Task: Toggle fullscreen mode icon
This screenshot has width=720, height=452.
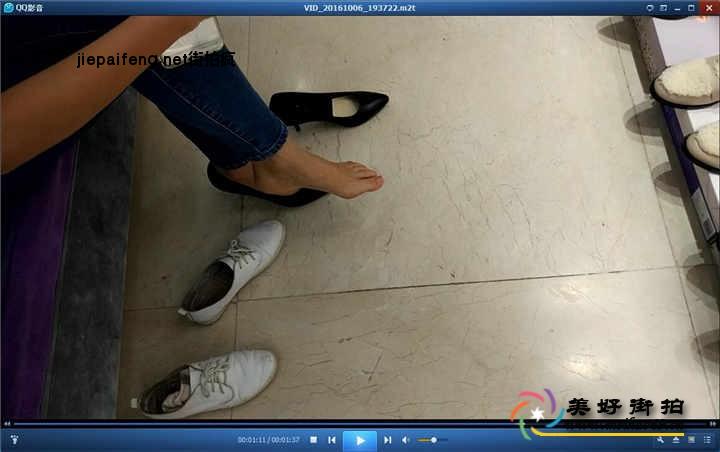Action: point(692,440)
